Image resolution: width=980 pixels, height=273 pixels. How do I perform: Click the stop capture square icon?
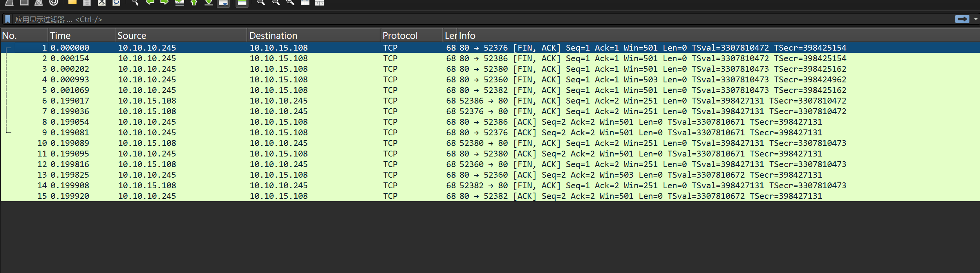[24, 2]
